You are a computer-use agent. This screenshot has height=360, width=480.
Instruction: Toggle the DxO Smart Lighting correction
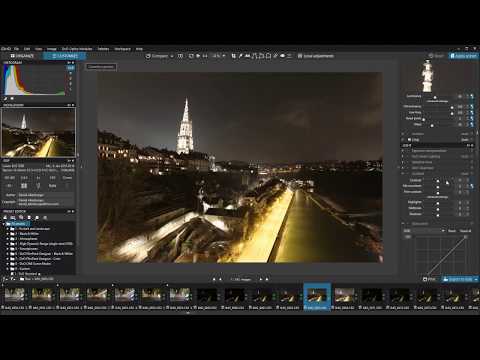tap(408, 156)
